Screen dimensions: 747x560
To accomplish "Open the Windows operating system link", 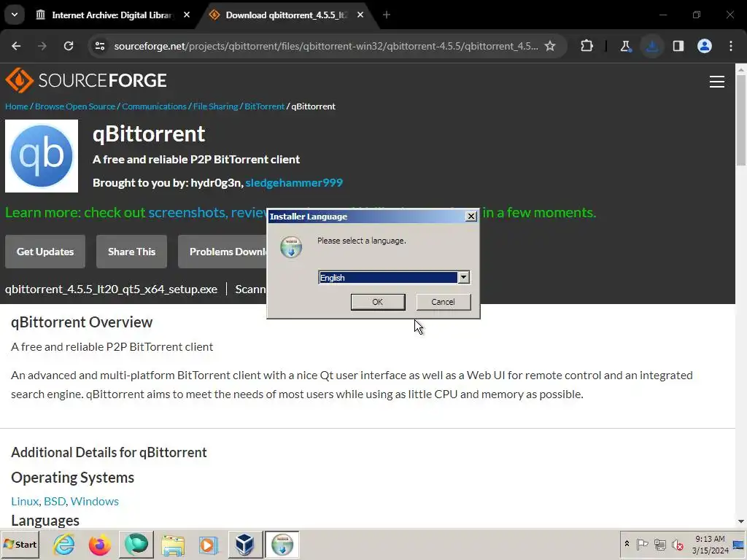I will [x=94, y=501].
